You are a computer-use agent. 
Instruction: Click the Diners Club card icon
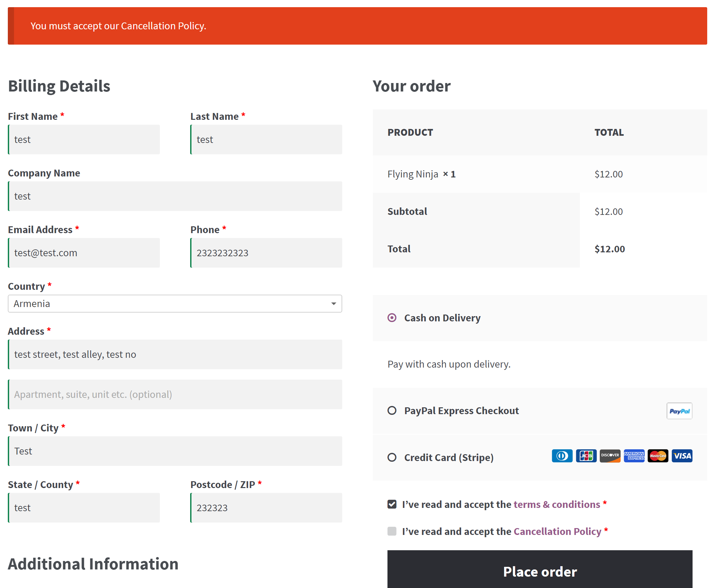[562, 456]
